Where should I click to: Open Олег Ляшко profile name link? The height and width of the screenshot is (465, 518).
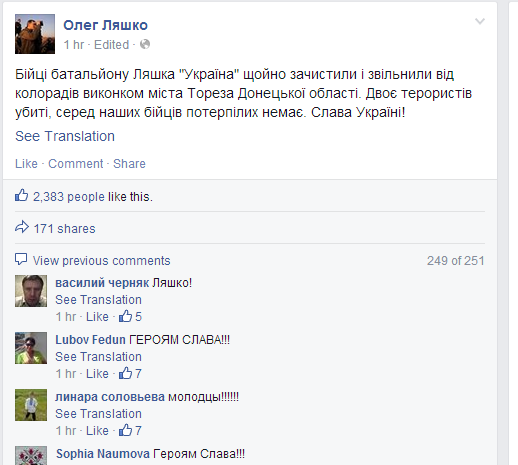[105, 25]
